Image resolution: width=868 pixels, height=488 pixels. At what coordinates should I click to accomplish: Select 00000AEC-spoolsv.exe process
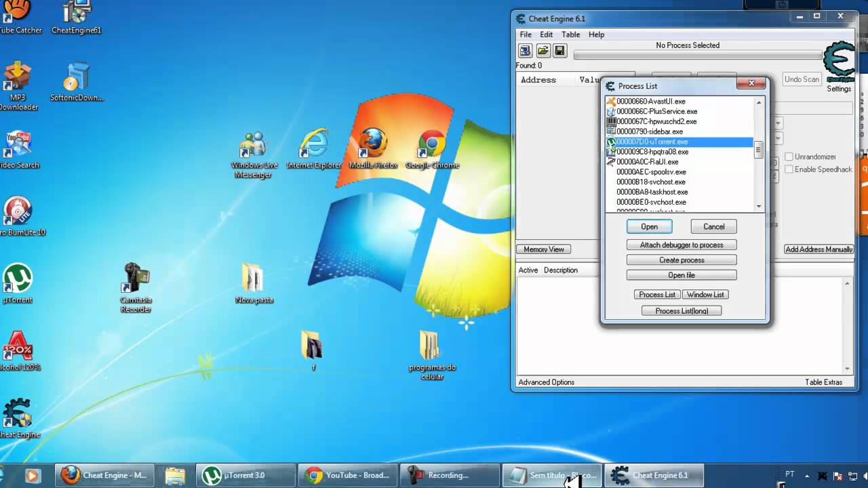679,172
